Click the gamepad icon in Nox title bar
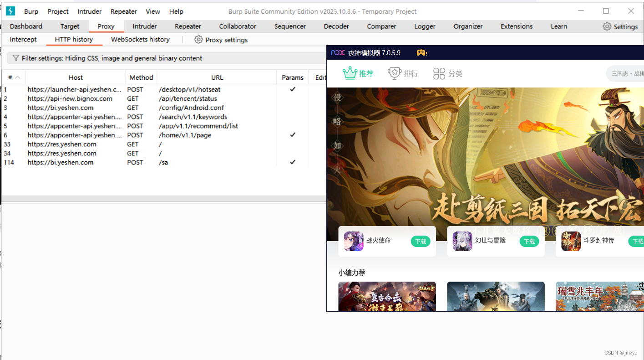644x360 pixels. pos(421,52)
